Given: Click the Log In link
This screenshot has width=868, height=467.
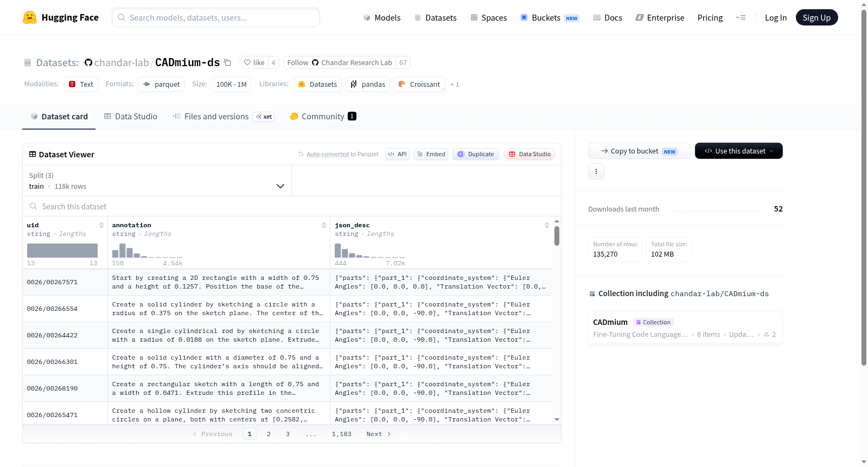Looking at the screenshot, I should (x=776, y=17).
